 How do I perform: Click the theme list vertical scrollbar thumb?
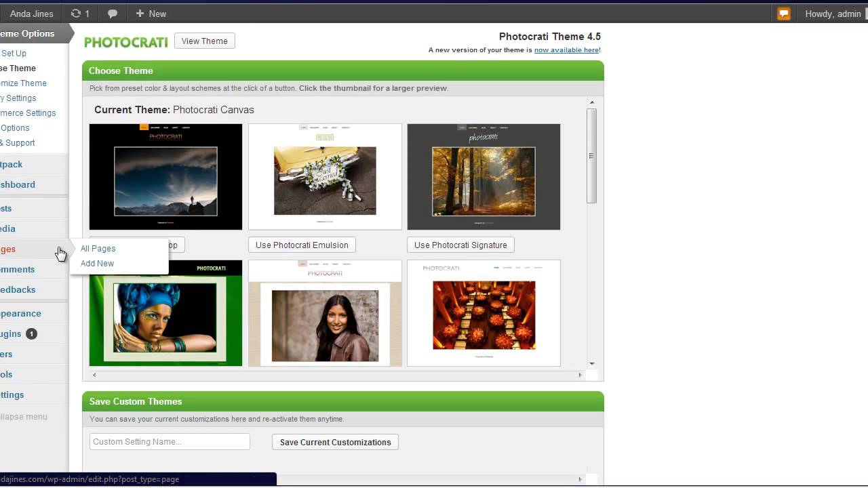point(591,156)
